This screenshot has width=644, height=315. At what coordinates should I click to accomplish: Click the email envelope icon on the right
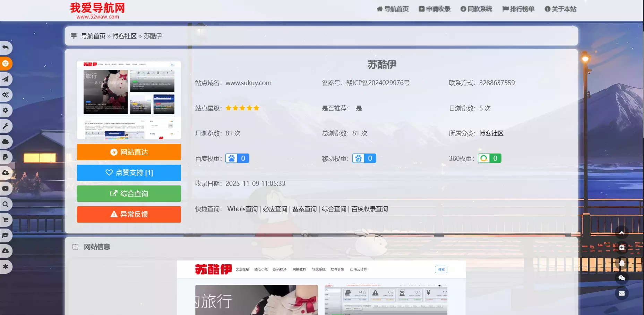(x=621, y=293)
